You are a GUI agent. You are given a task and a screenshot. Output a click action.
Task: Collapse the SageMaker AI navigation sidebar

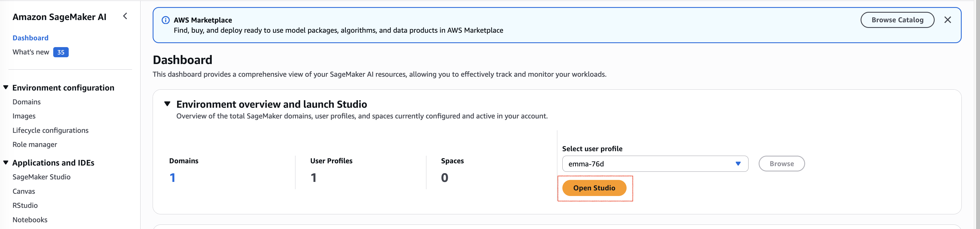click(125, 16)
